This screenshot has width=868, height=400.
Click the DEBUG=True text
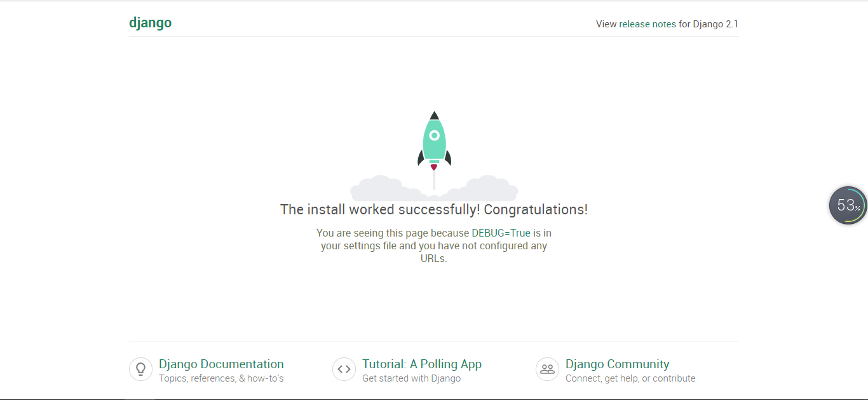(501, 233)
